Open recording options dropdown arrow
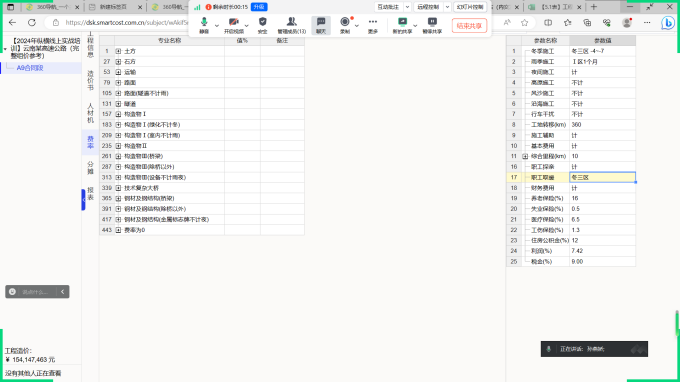The image size is (680, 382). click(x=356, y=26)
